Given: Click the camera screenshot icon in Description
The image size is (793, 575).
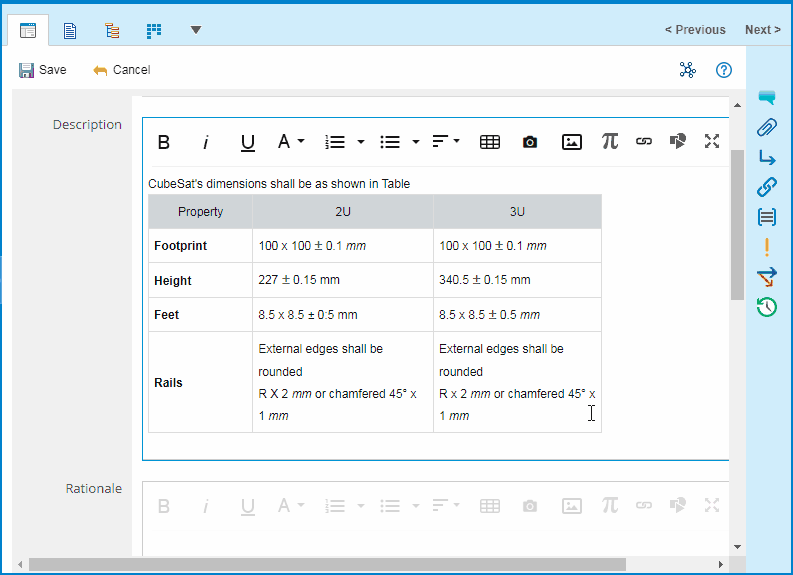Looking at the screenshot, I should coord(530,142).
